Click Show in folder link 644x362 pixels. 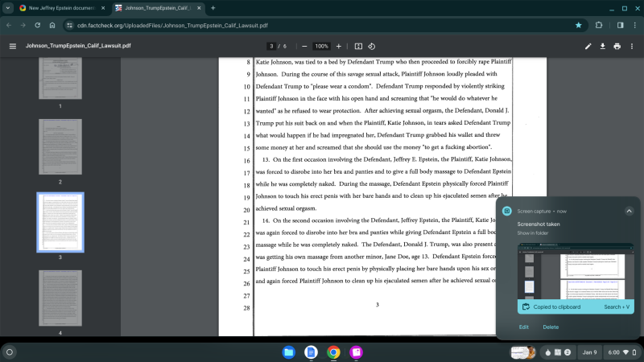[533, 233]
